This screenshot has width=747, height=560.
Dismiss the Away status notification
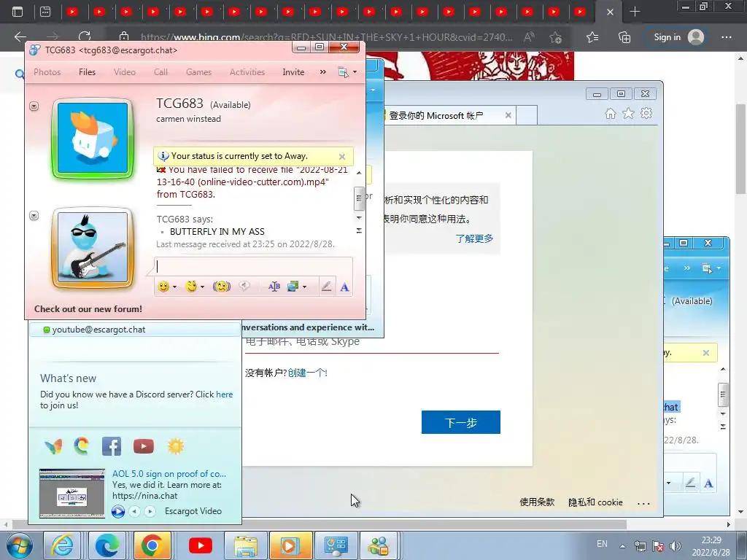point(341,156)
